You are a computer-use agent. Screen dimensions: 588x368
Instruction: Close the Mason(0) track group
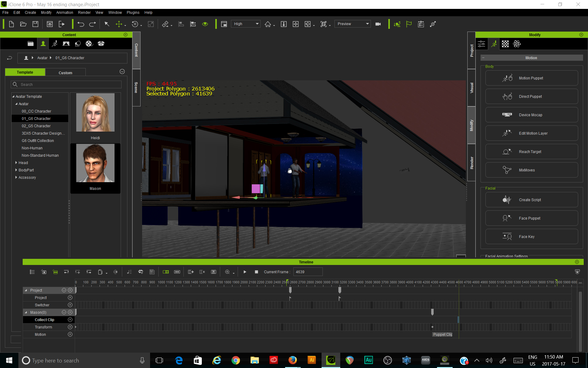pos(70,312)
